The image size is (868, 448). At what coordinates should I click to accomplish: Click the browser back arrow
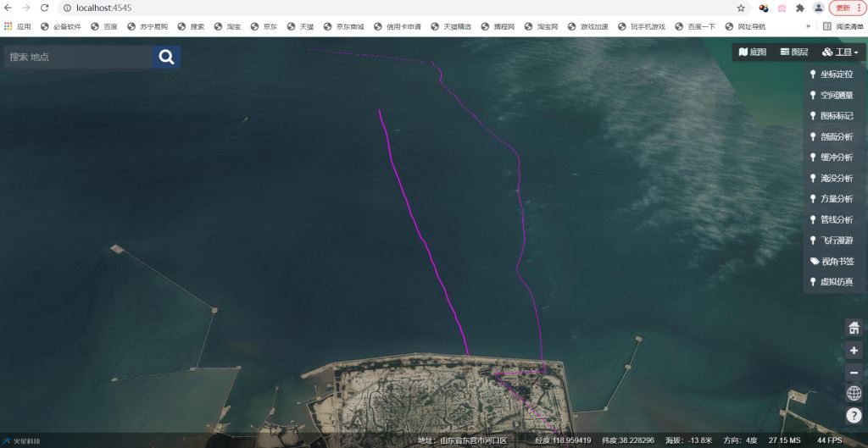point(8,8)
